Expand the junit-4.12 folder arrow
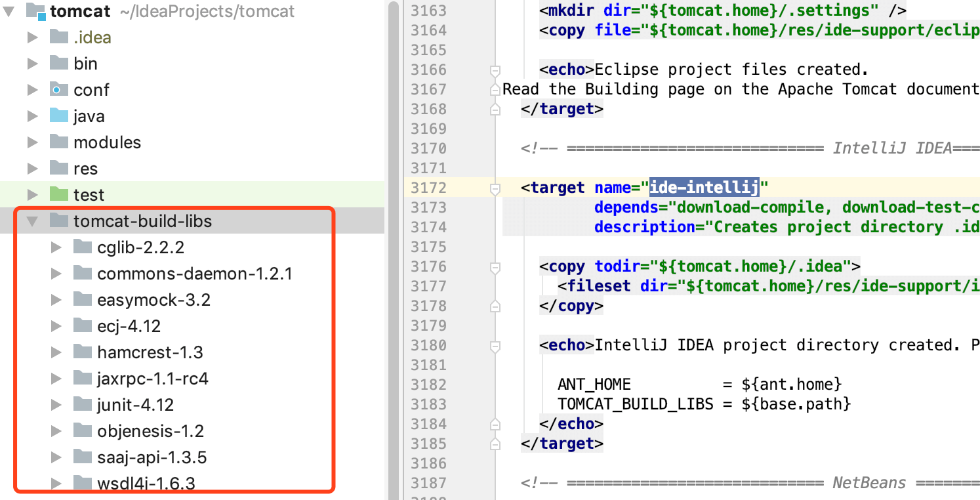 pos(56,405)
